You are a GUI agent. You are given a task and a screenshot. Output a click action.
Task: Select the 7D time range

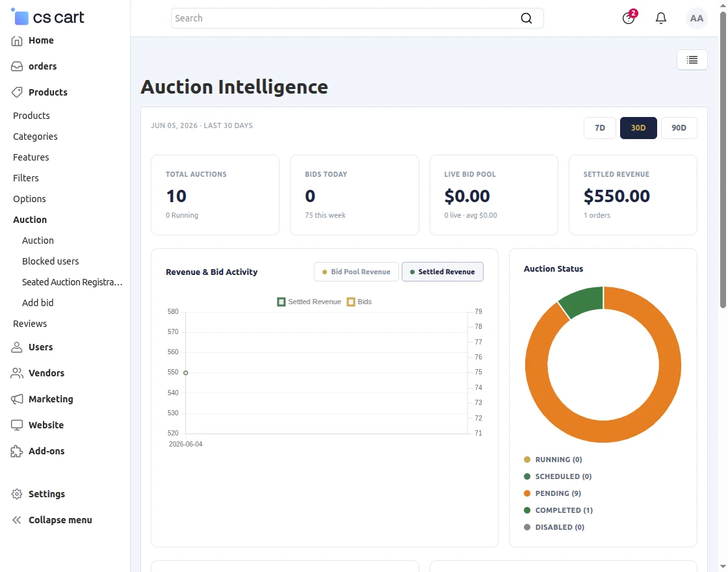click(600, 128)
